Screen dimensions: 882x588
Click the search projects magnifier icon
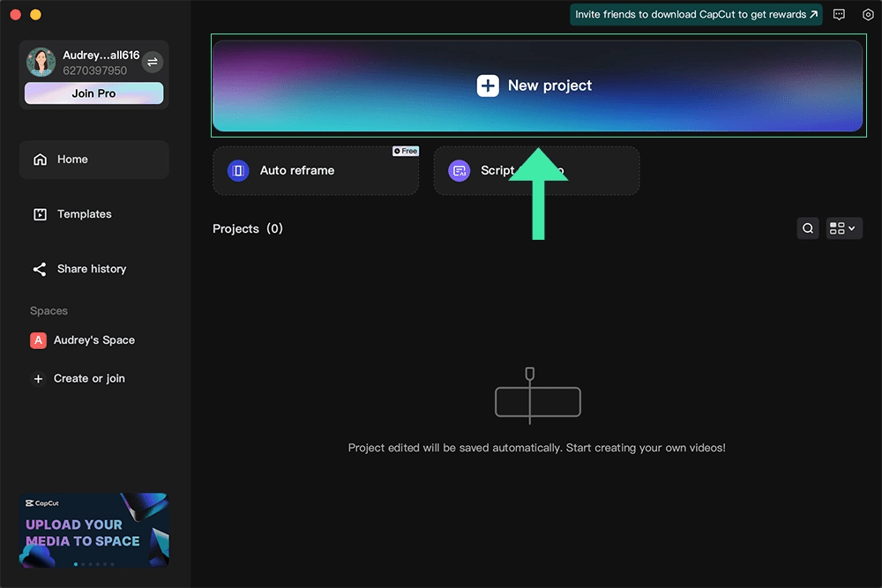point(808,228)
